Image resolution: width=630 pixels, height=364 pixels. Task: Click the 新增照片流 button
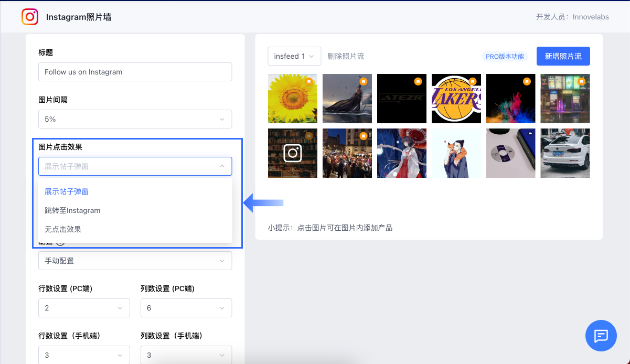pyautogui.click(x=563, y=56)
